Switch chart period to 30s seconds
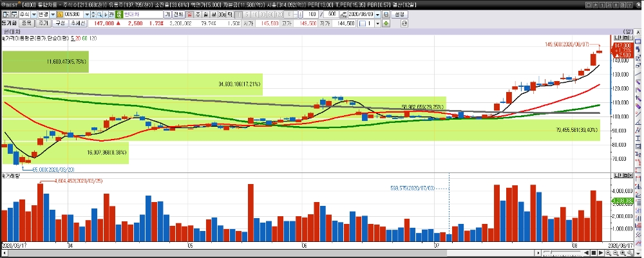Viewport: 644px width, 258px height. coord(222,14)
